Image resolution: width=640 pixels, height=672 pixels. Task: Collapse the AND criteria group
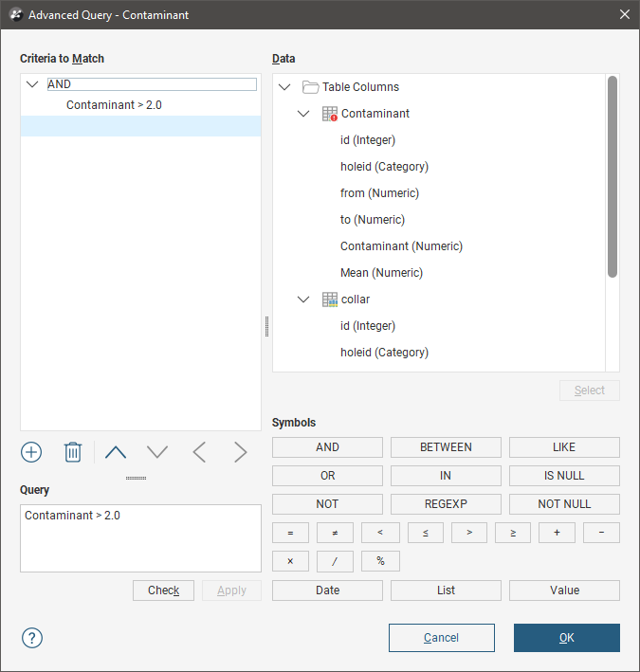click(x=32, y=84)
